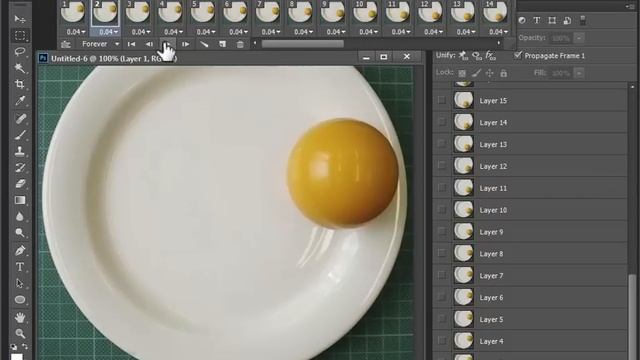
Task: Toggle visibility of Layer 9
Action: click(x=442, y=231)
